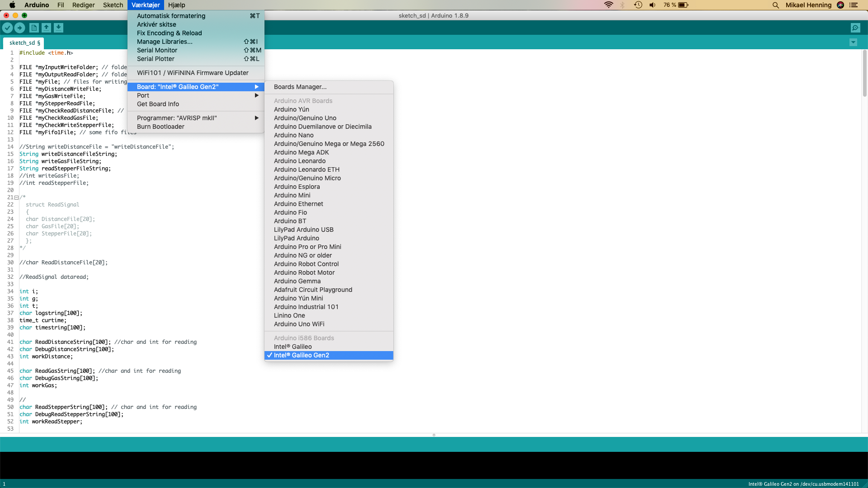Select Arduino Esplora board
Image resolution: width=868 pixels, height=488 pixels.
tap(329, 187)
